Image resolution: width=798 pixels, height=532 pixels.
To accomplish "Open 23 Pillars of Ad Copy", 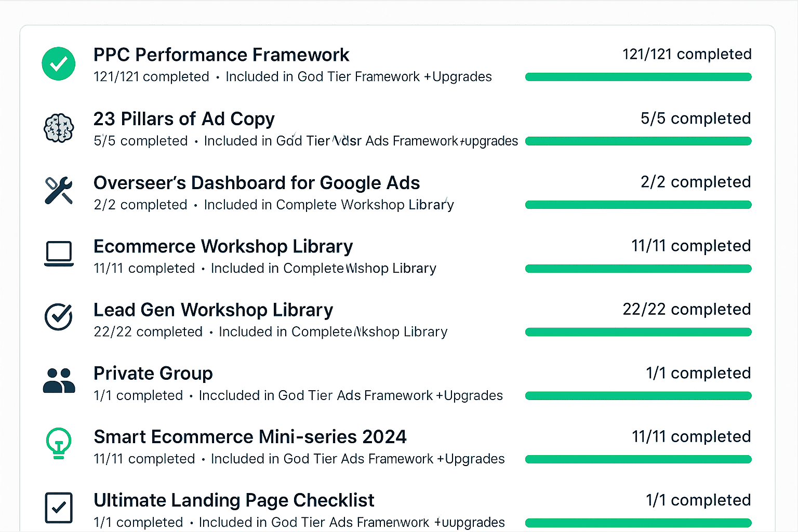I will point(184,119).
